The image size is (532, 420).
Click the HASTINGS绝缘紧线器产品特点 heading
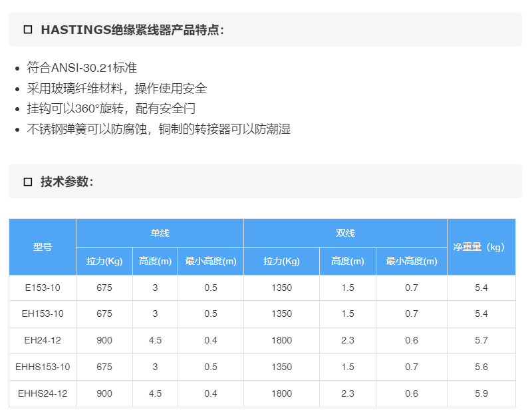[132, 30]
